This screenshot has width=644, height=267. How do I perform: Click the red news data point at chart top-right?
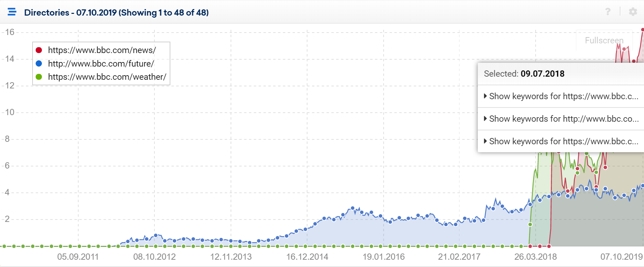click(x=643, y=30)
